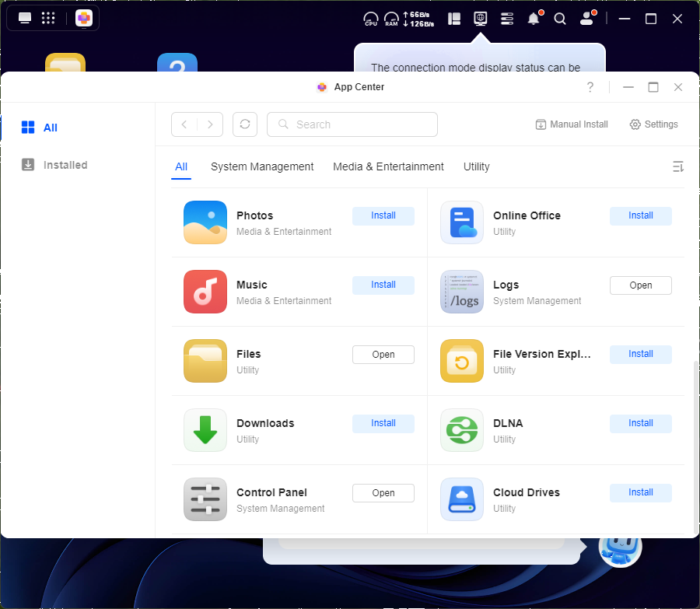Click the Photos app icon

205,222
